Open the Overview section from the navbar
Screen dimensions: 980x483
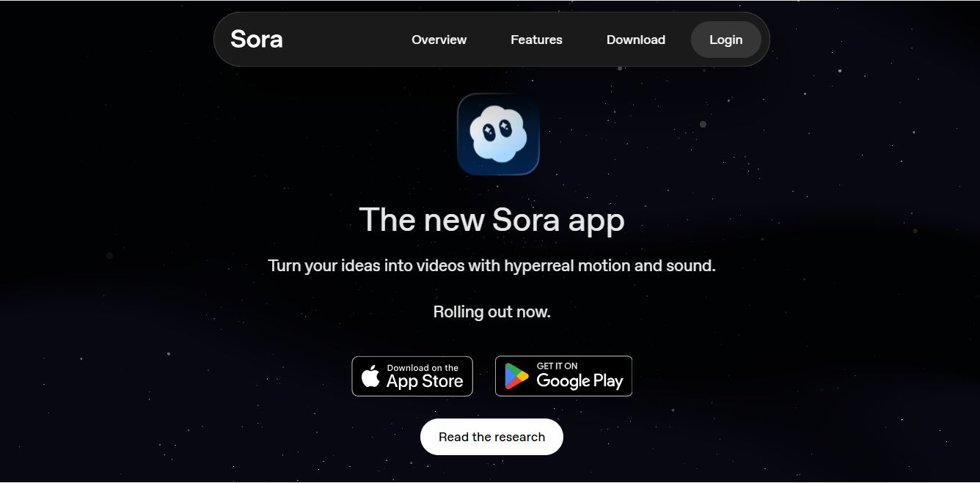coord(439,40)
